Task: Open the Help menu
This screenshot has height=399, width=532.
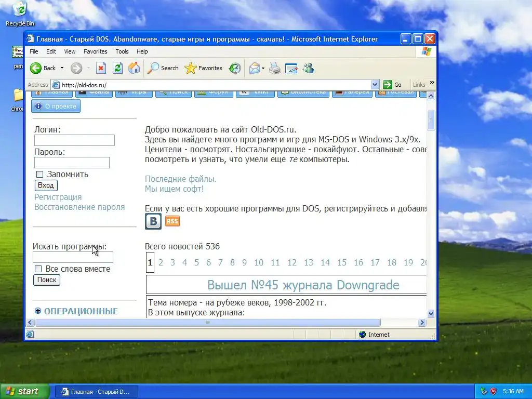Action: [142, 51]
